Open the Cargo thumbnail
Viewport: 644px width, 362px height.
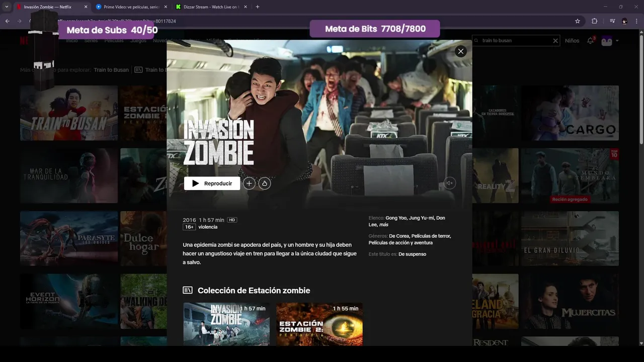click(x=570, y=113)
